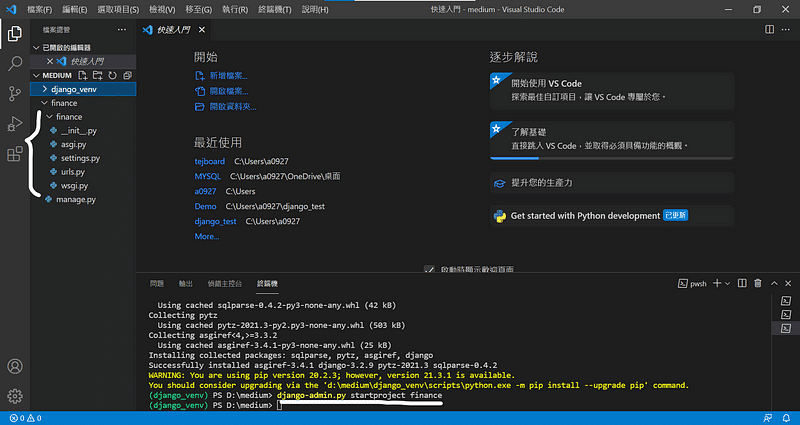This screenshot has height=425, width=800.
Task: Click the 開啟資料夾... link
Action: (x=231, y=106)
